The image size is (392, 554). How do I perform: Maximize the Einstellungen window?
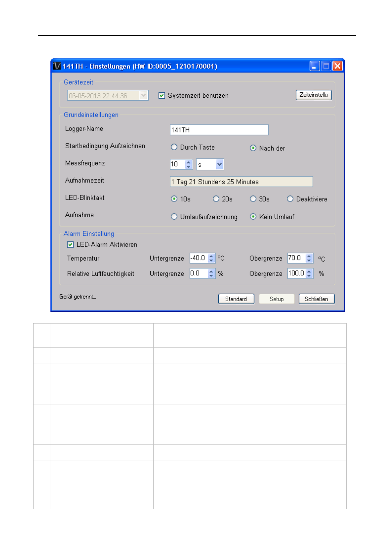pos(326,66)
